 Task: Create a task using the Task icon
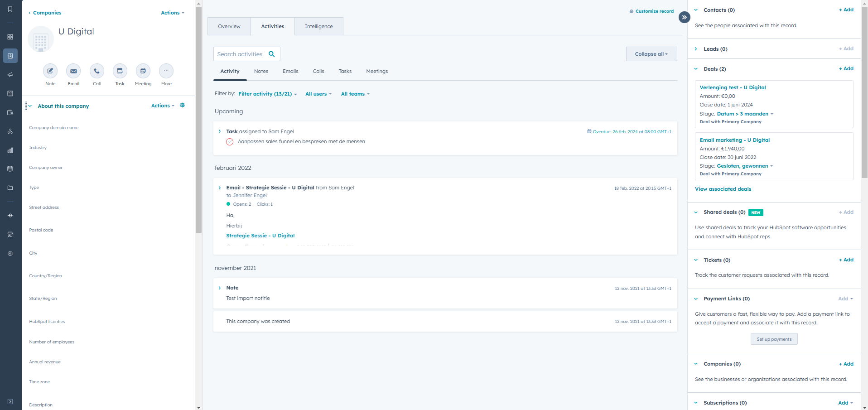pos(120,71)
